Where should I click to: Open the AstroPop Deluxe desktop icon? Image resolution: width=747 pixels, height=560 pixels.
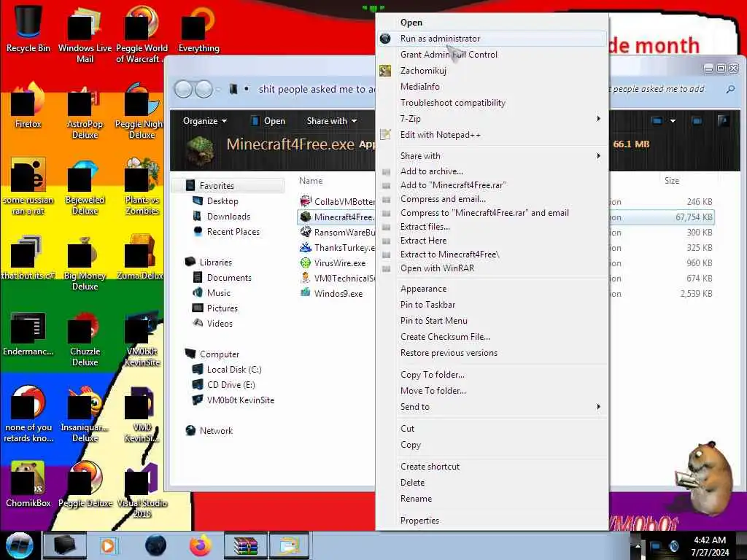[x=85, y=112]
